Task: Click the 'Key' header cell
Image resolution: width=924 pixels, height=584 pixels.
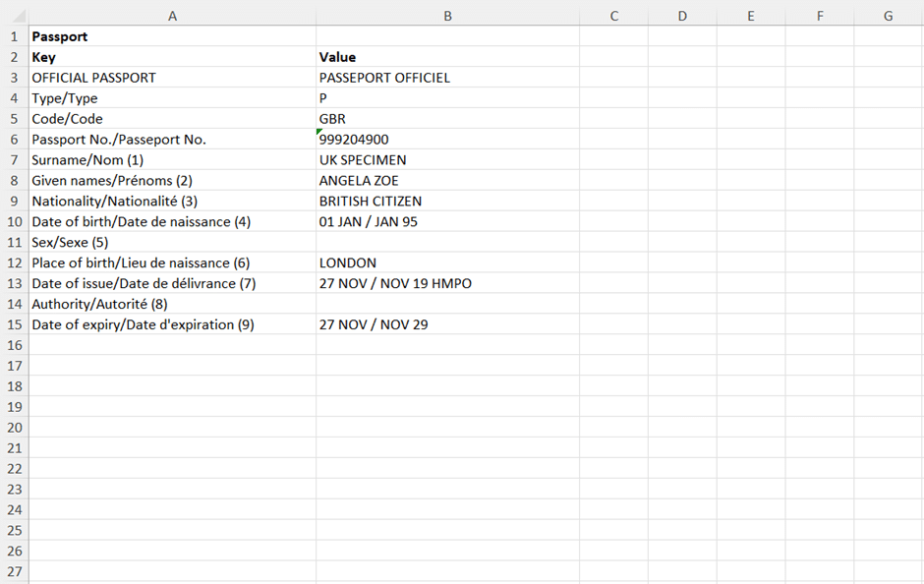Action: tap(172, 57)
